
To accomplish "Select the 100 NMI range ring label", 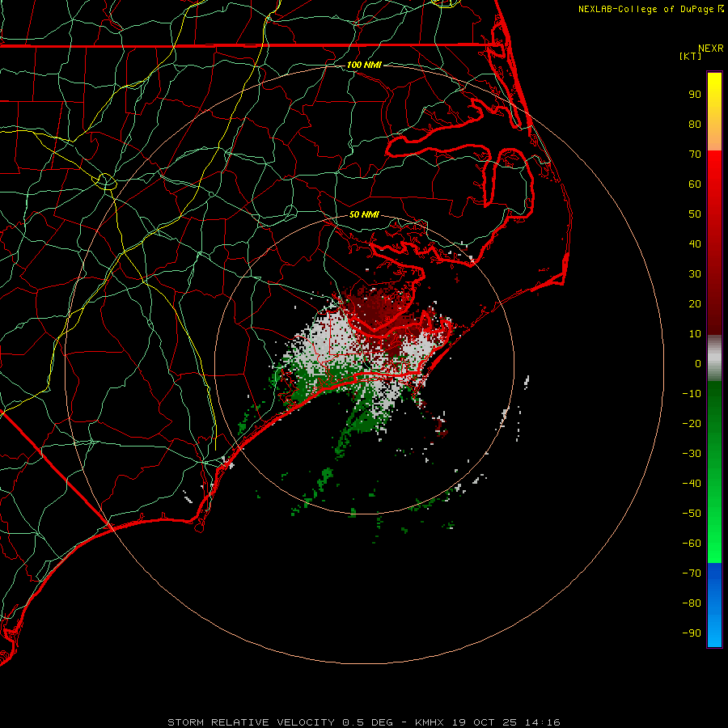I will (364, 65).
